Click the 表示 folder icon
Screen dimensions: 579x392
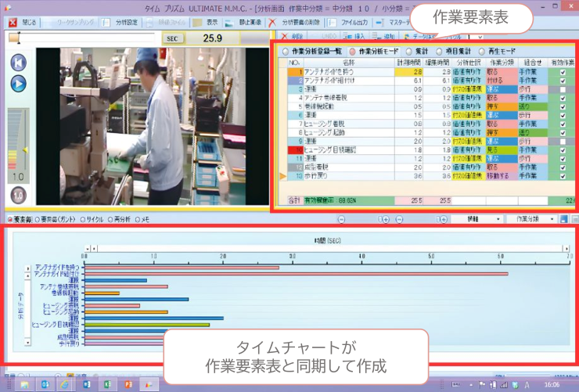coord(197,23)
